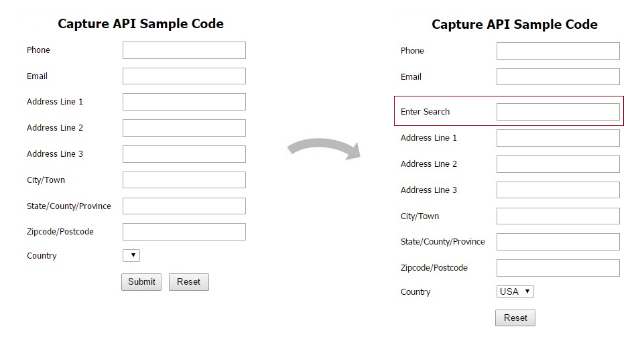The image size is (644, 339).
Task: Click Zipcode/Postcode field in right form
Action: 558,268
